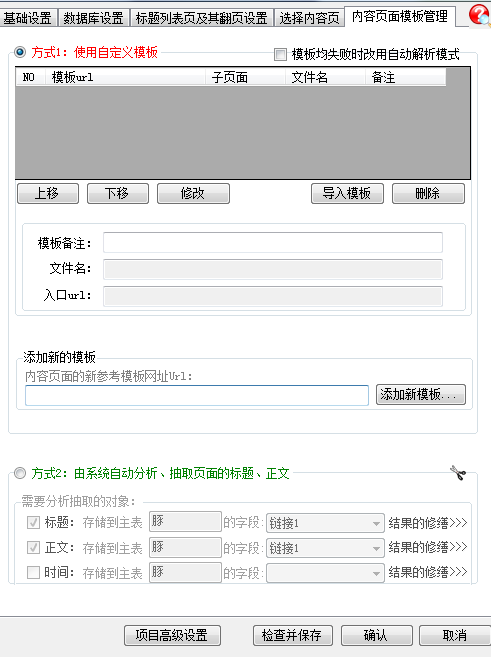Viewport: 491px width, 657px height.
Task: Toggle the 标题 checkbox
Action: tap(33, 522)
